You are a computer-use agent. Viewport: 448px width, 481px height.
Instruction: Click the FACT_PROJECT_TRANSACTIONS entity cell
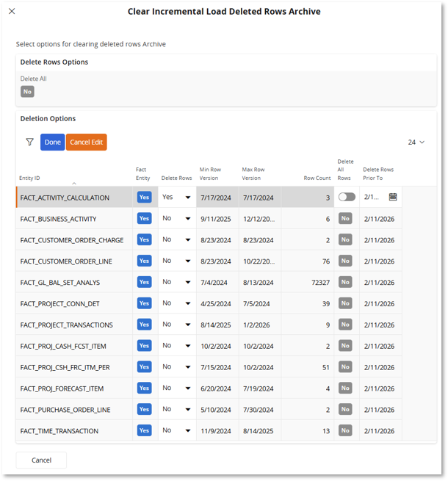coord(74,325)
